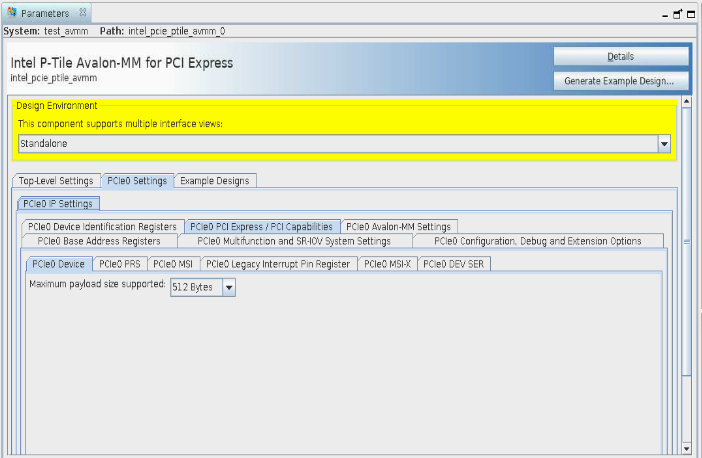Open PCIe0 Legacy Interrupt Pin Register tab
The width and height of the screenshot is (702, 458).
(x=278, y=264)
